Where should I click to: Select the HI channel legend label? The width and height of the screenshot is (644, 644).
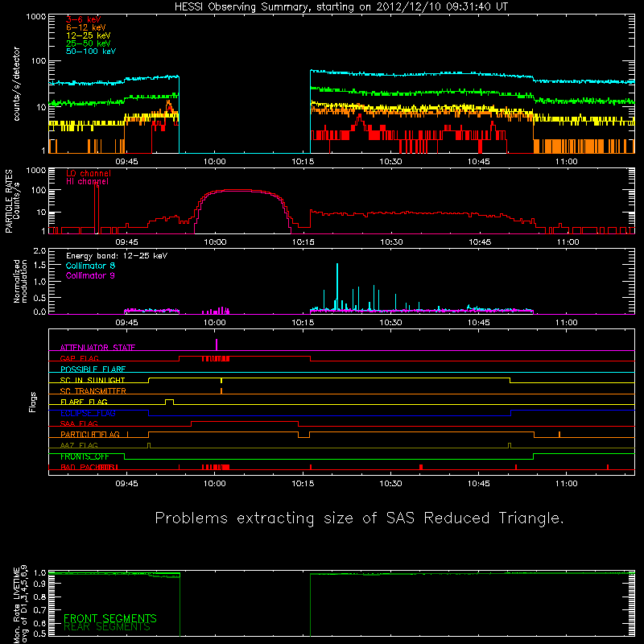click(87, 182)
